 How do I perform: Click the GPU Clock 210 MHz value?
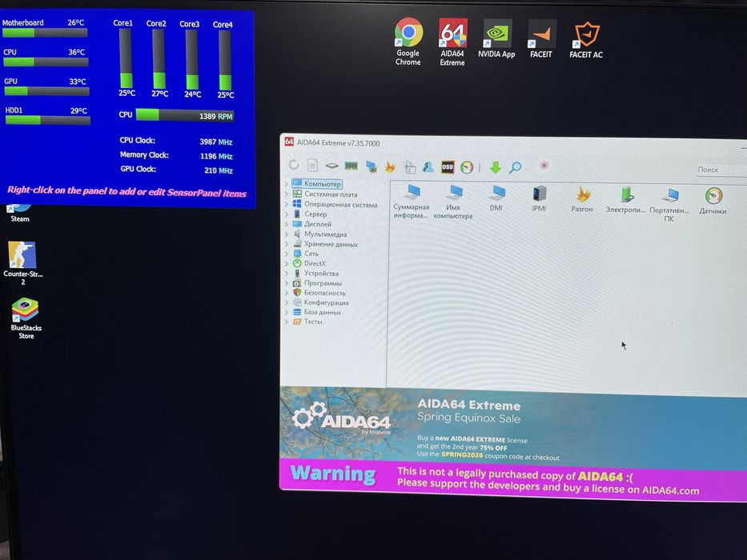[x=219, y=170]
